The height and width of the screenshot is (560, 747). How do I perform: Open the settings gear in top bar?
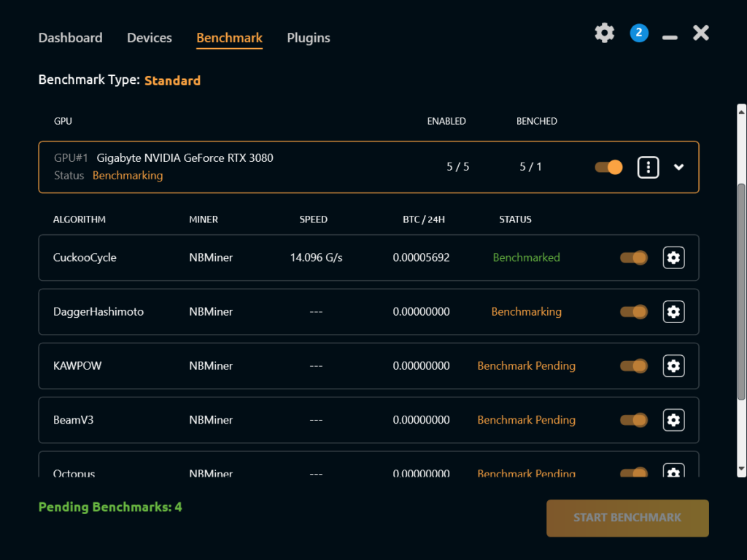point(604,33)
